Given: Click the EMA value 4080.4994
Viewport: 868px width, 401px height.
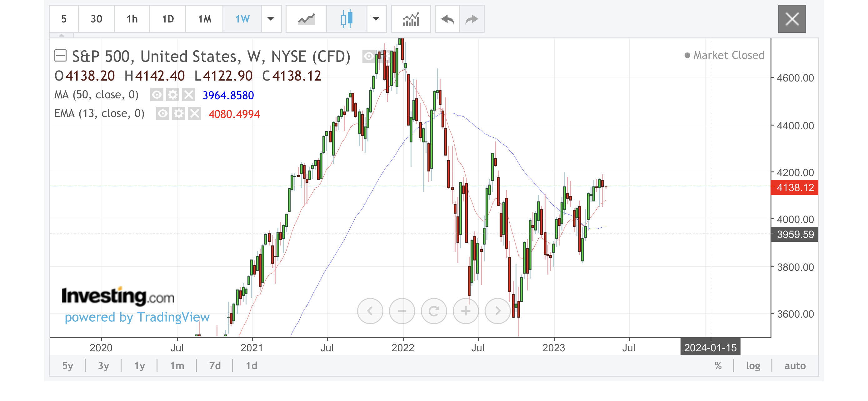Looking at the screenshot, I should point(234,114).
